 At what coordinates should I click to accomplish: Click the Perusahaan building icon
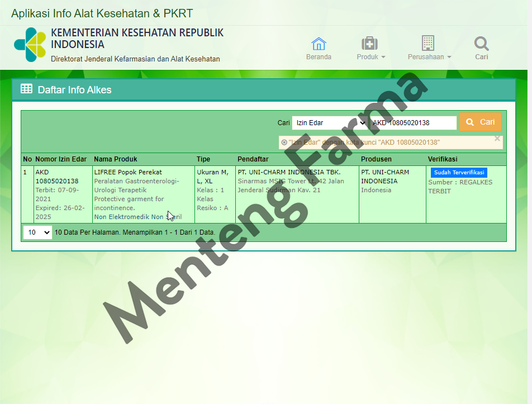[427, 42]
